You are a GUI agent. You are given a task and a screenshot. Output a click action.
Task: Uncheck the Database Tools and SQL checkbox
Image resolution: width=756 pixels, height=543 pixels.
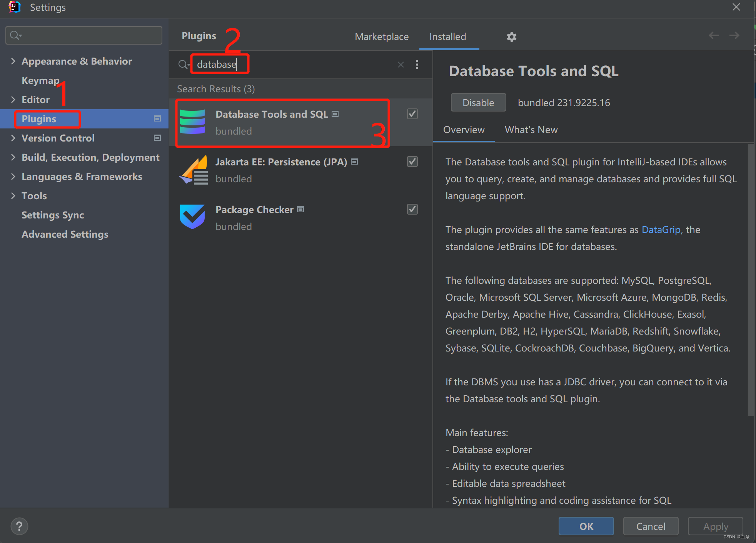point(412,113)
